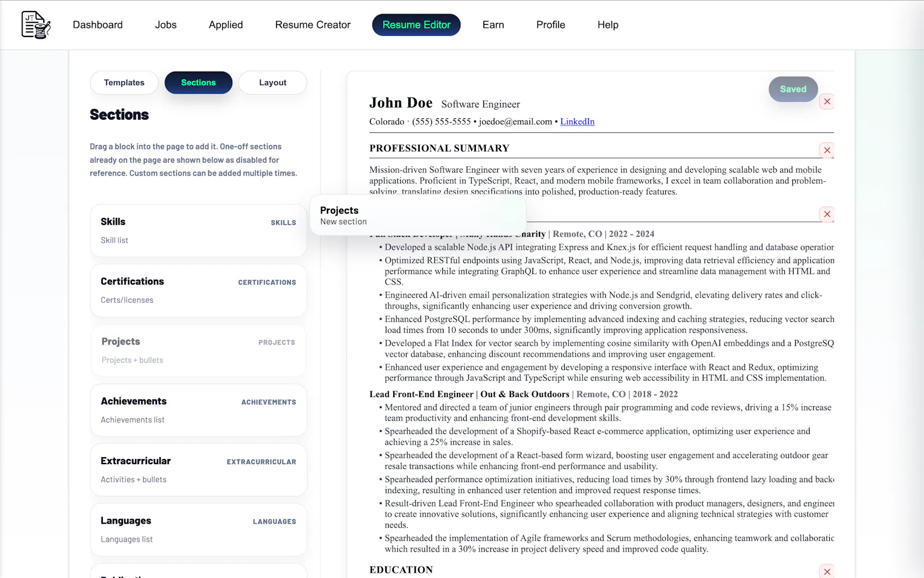
Task: Click the bullet about Agile frameworks and Scrum
Action: [x=609, y=544]
